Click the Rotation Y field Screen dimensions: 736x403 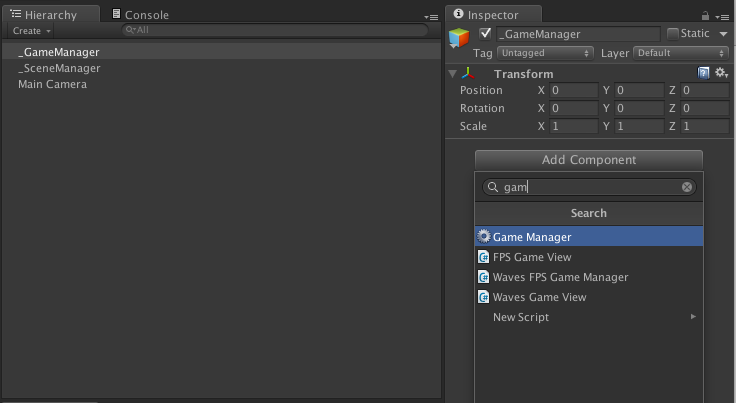(x=639, y=108)
